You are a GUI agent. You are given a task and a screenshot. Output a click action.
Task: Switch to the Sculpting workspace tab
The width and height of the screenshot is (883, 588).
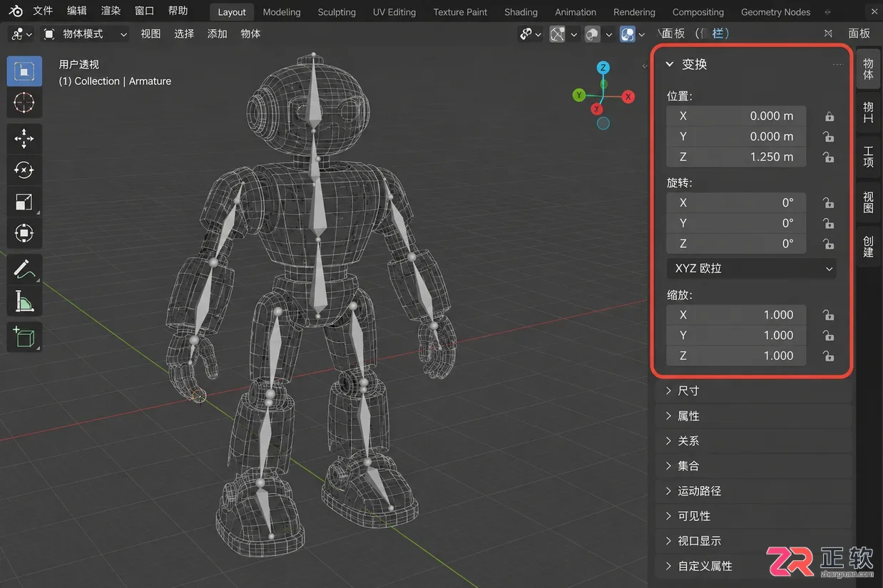pyautogui.click(x=337, y=12)
